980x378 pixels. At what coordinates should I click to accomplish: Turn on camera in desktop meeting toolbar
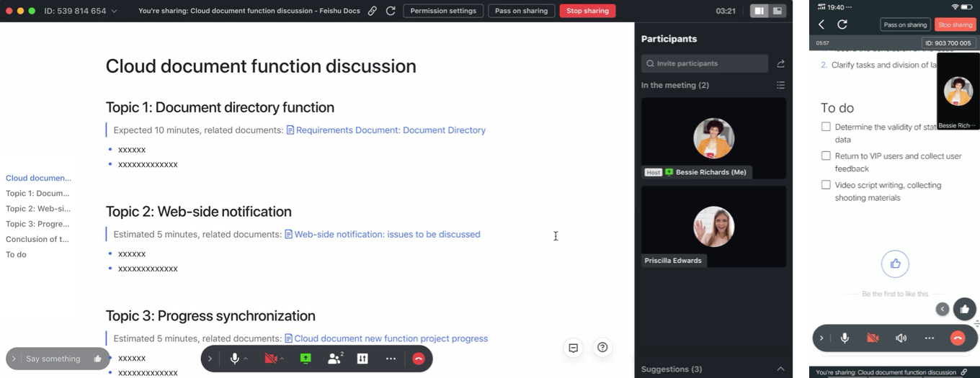[x=271, y=359]
